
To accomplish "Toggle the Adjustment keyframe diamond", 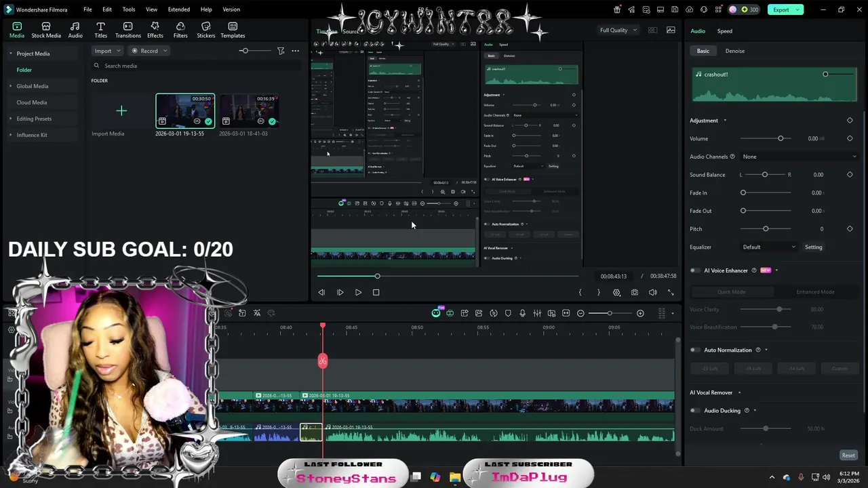I will tap(850, 121).
